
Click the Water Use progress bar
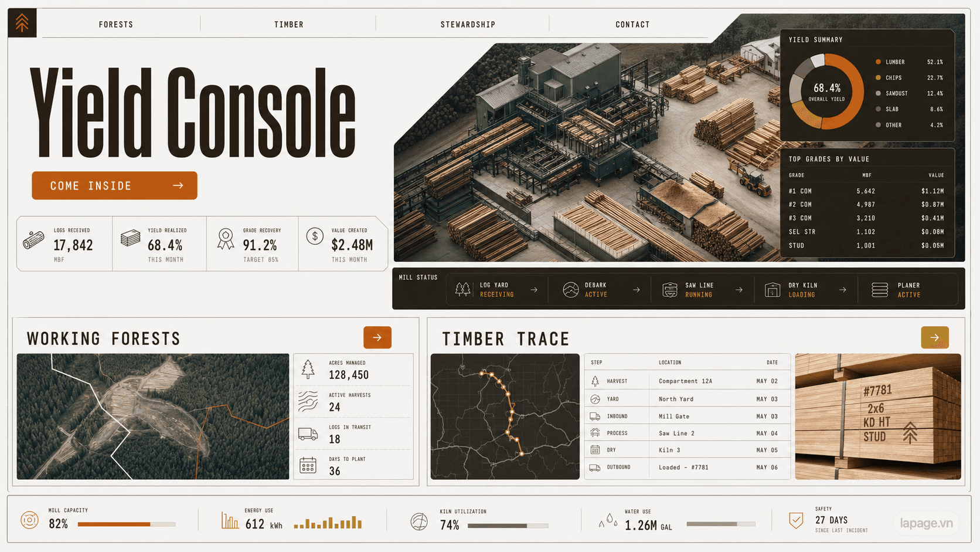coord(721,524)
